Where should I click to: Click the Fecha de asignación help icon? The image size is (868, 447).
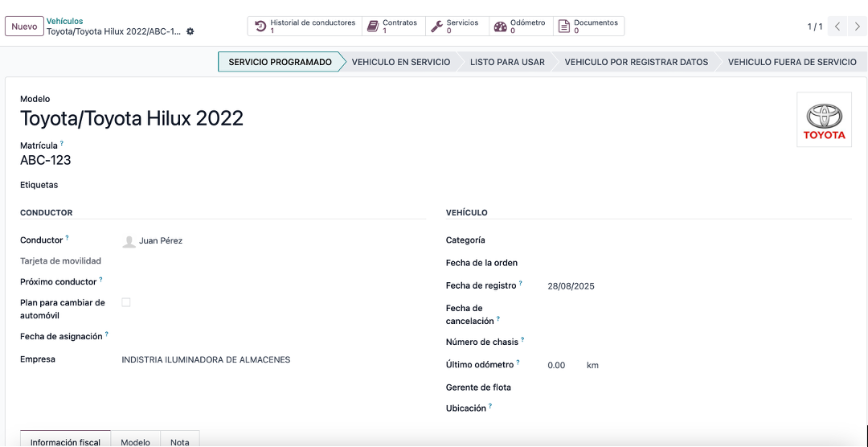107,334
